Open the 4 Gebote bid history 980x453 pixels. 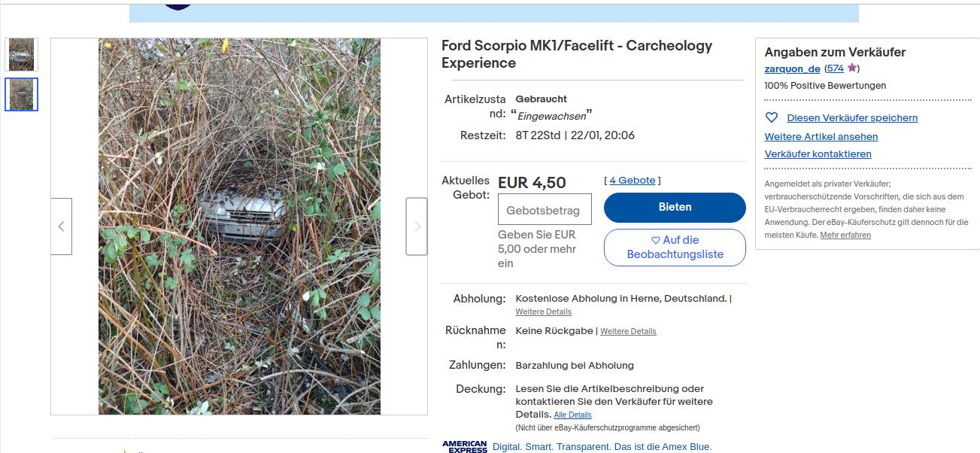633,181
